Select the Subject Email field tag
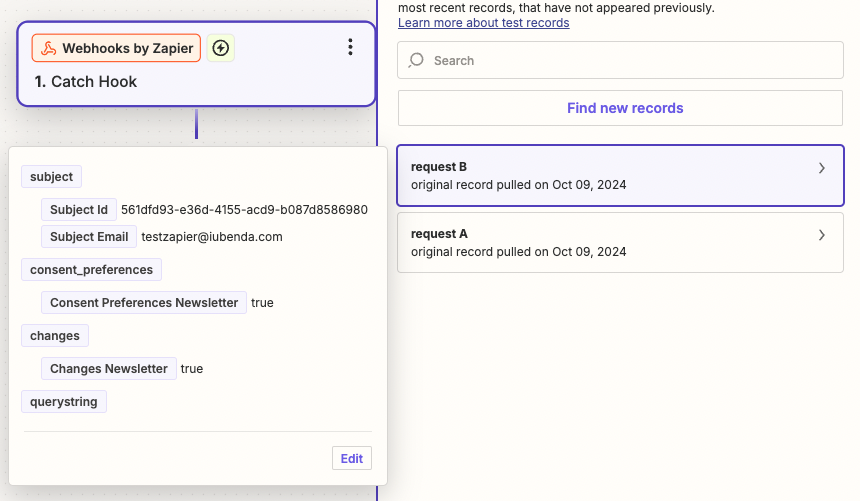This screenshot has width=860, height=501. (x=89, y=237)
